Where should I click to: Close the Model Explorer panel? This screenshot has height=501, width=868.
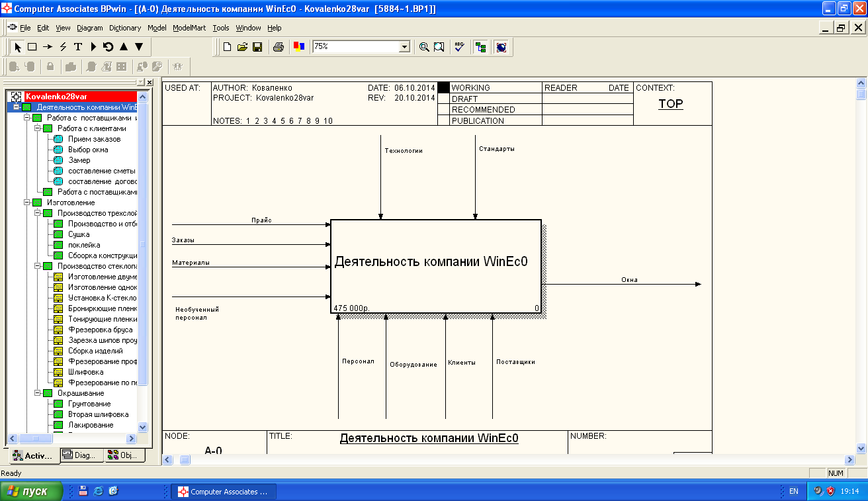click(x=150, y=82)
